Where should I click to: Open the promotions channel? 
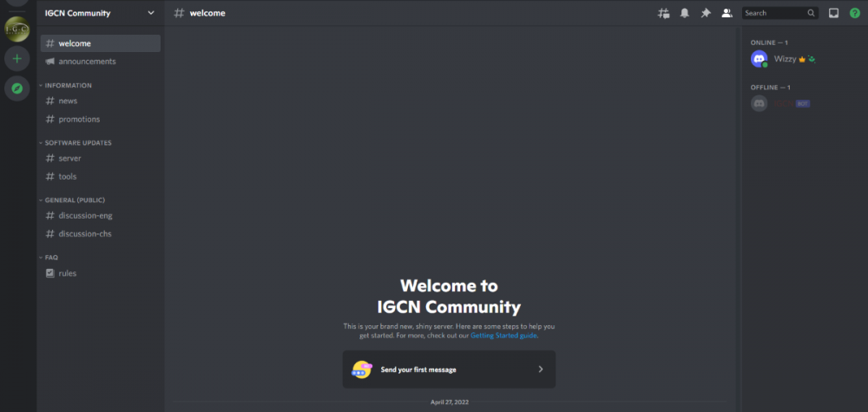pyautogui.click(x=101, y=120)
